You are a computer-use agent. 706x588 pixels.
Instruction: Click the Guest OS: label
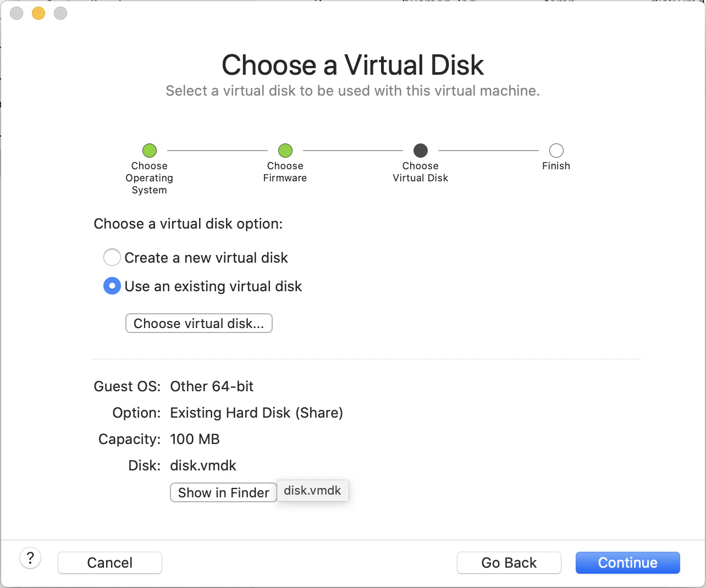(127, 386)
